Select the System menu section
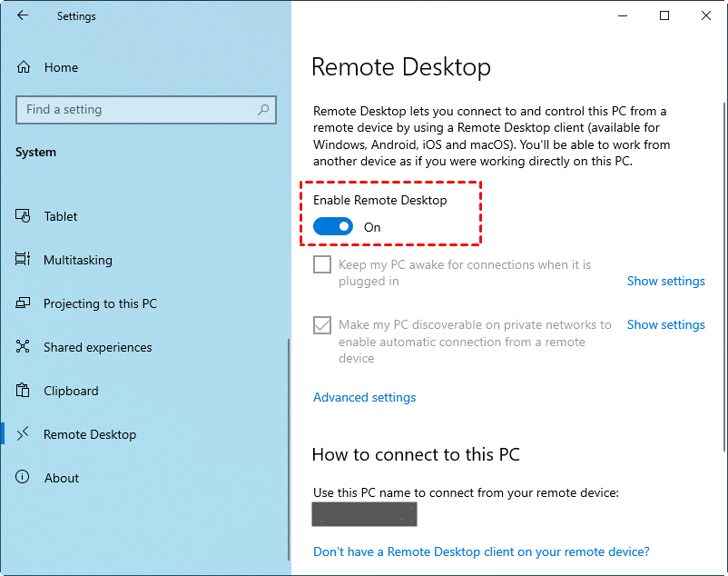The width and height of the screenshot is (728, 576). coord(35,152)
